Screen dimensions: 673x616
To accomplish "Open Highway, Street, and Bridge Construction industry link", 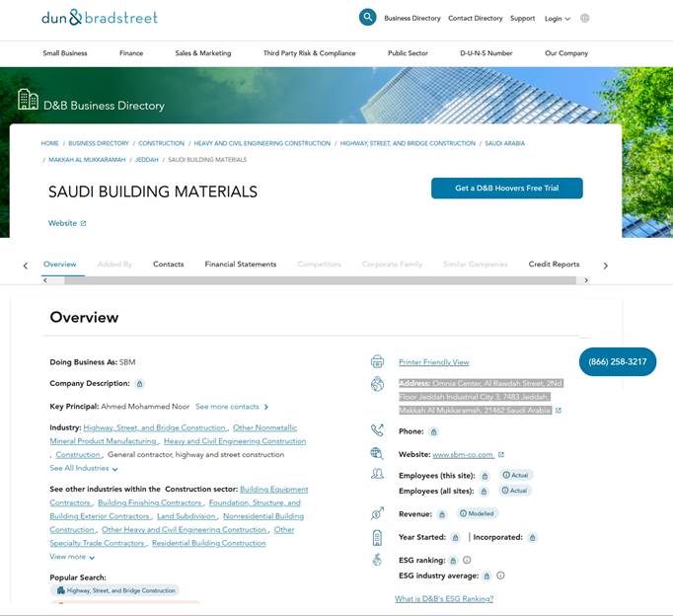I will [x=155, y=428].
